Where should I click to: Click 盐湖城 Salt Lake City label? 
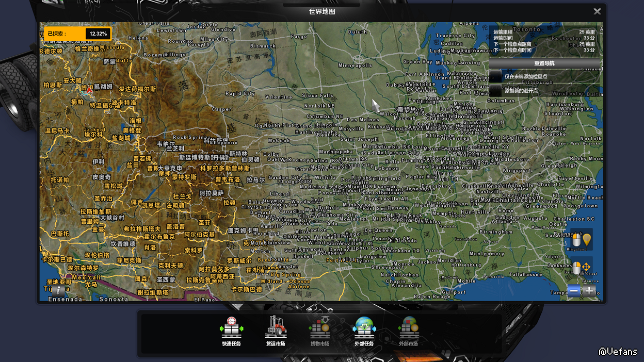(121, 138)
